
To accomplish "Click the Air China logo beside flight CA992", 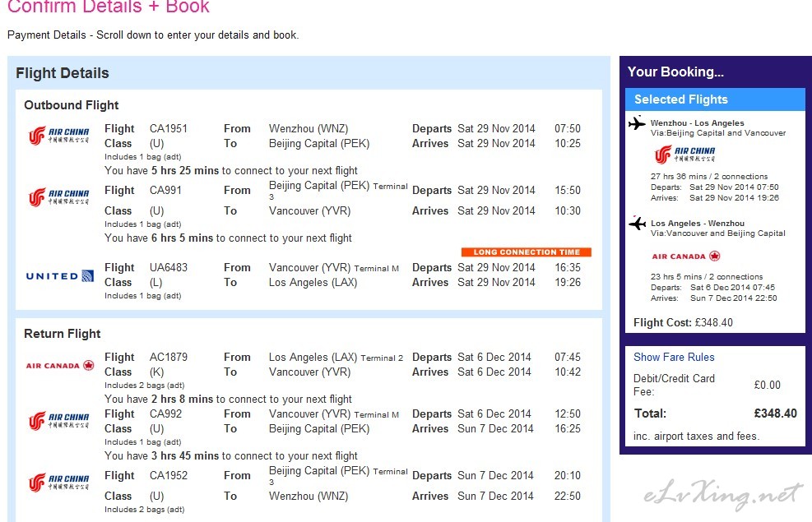I will tap(58, 421).
